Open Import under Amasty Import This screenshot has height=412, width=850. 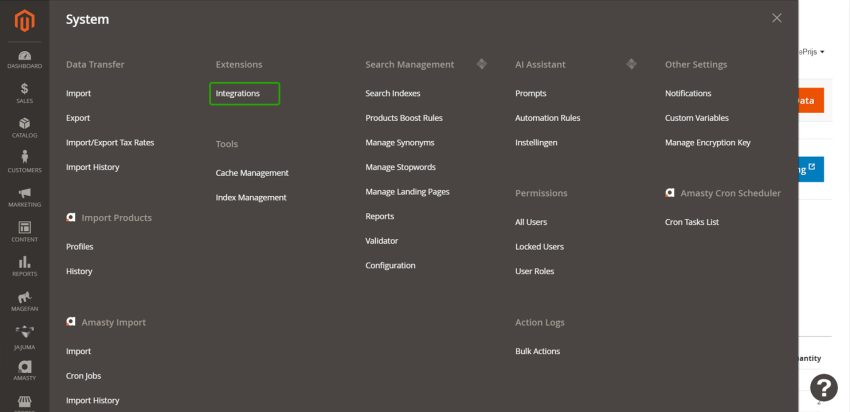coord(79,351)
